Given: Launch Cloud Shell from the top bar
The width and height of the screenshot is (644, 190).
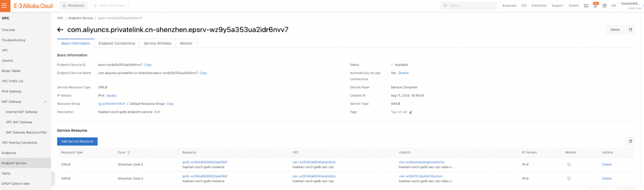Looking at the screenshot, I should coord(586,6).
